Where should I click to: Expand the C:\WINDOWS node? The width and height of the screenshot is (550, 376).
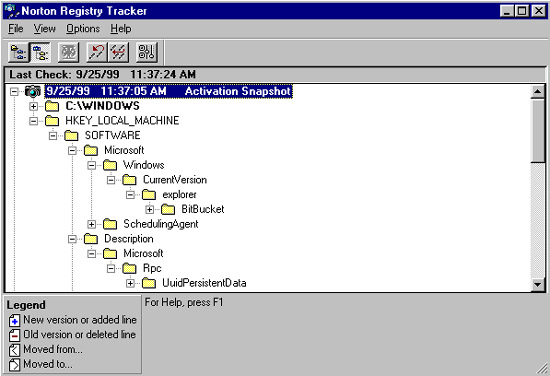[x=33, y=106]
